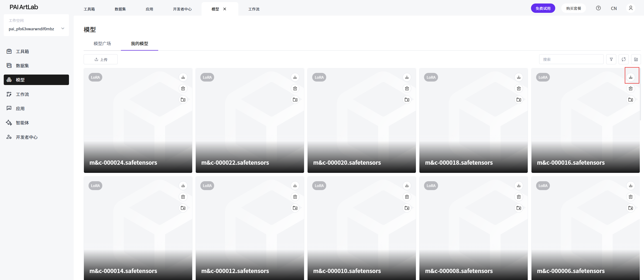Download the m&c-000010.safetensors model
This screenshot has width=644, height=280.
click(407, 185)
